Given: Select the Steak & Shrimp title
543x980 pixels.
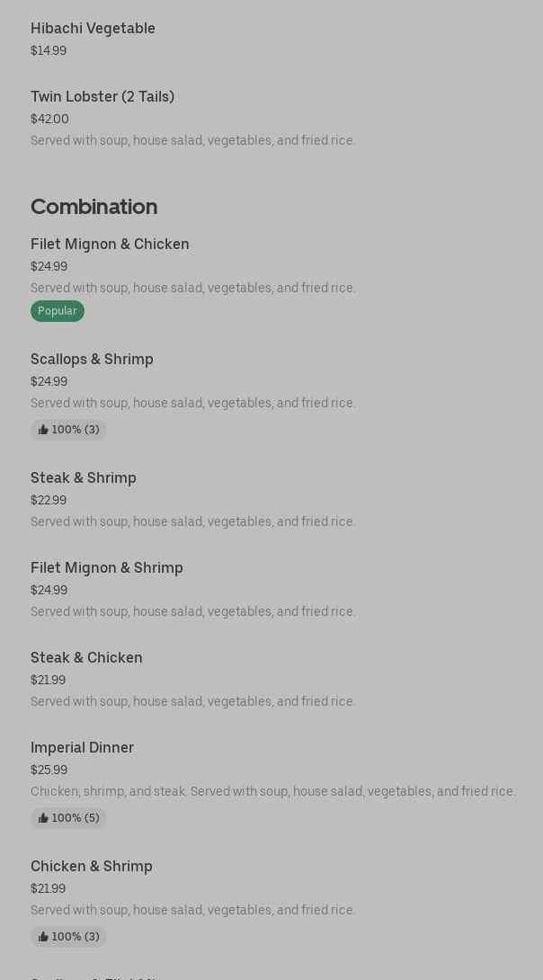Looking at the screenshot, I should (x=84, y=478).
